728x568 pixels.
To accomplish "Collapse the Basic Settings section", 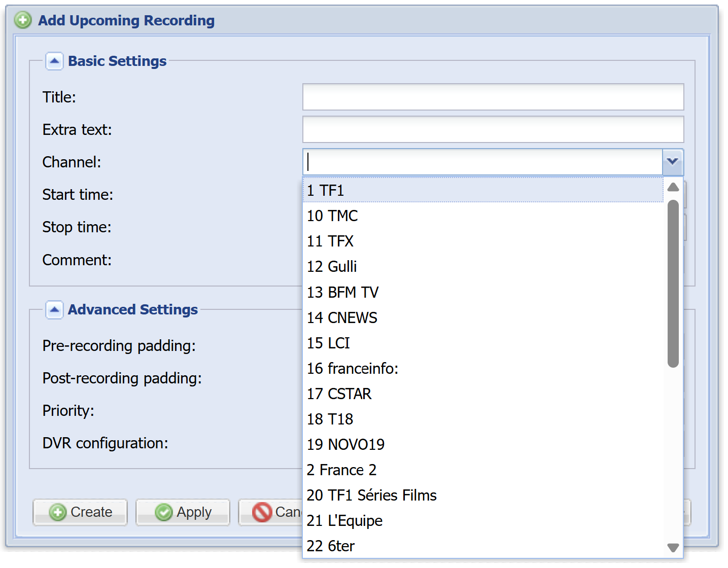I will [54, 61].
